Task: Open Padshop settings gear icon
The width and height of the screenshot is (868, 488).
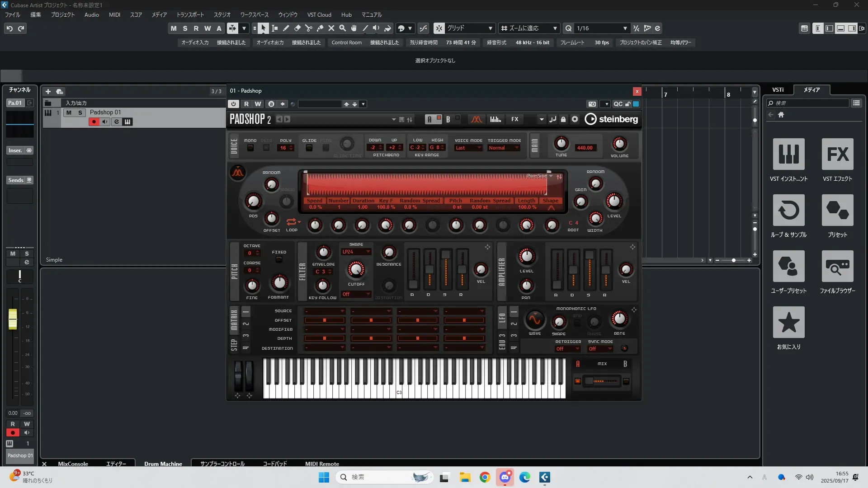Action: click(575, 119)
